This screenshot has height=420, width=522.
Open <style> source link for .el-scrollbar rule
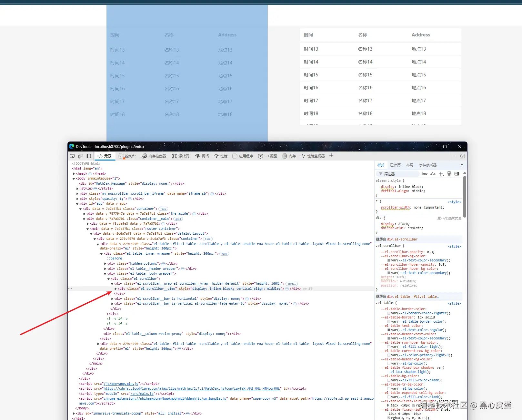pyautogui.click(x=455, y=247)
